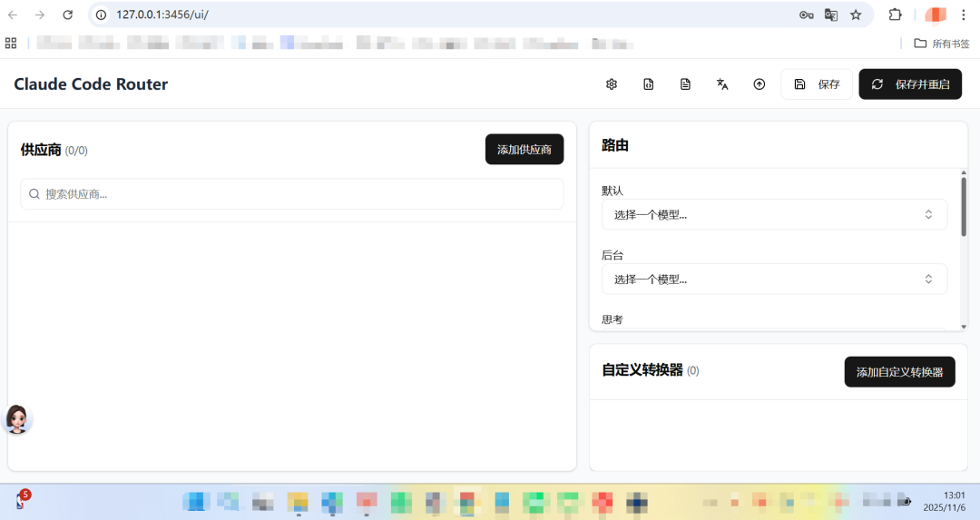Click the 思考 label
This screenshot has height=520, width=980.
click(612, 319)
